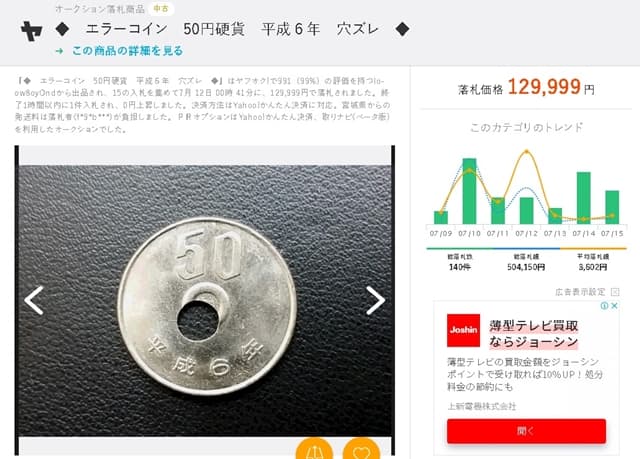This screenshot has width=640, height=459.
Task: Click the Joshin red logo
Action: click(463, 330)
